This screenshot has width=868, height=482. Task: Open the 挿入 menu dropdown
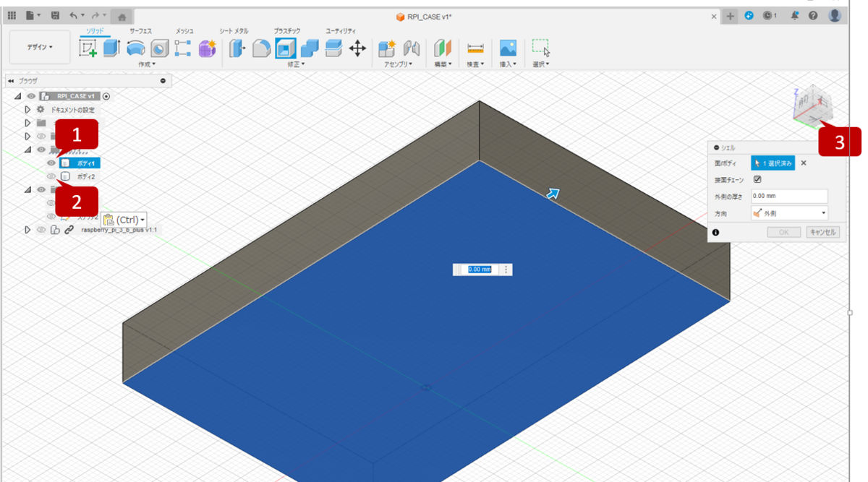pos(509,64)
